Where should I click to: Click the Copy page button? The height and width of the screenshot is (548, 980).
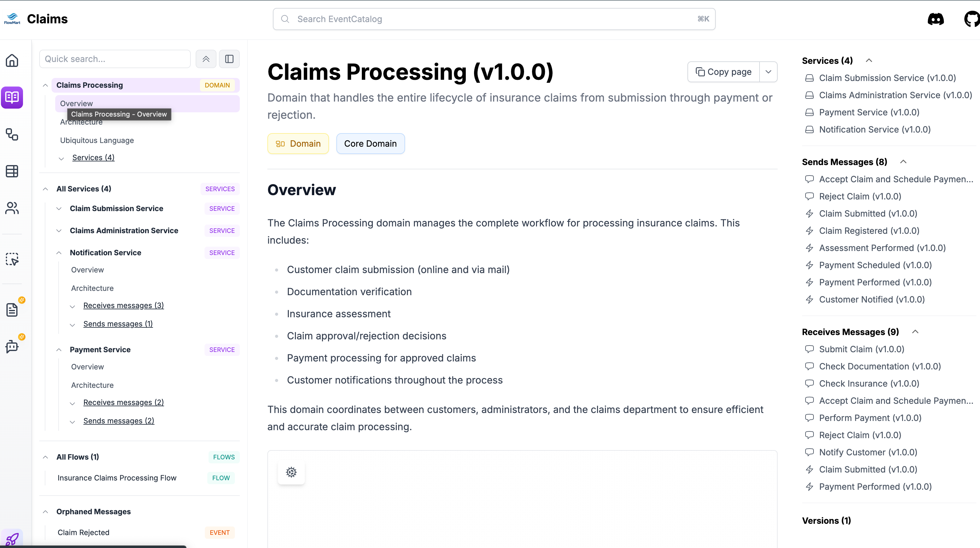pyautogui.click(x=724, y=72)
